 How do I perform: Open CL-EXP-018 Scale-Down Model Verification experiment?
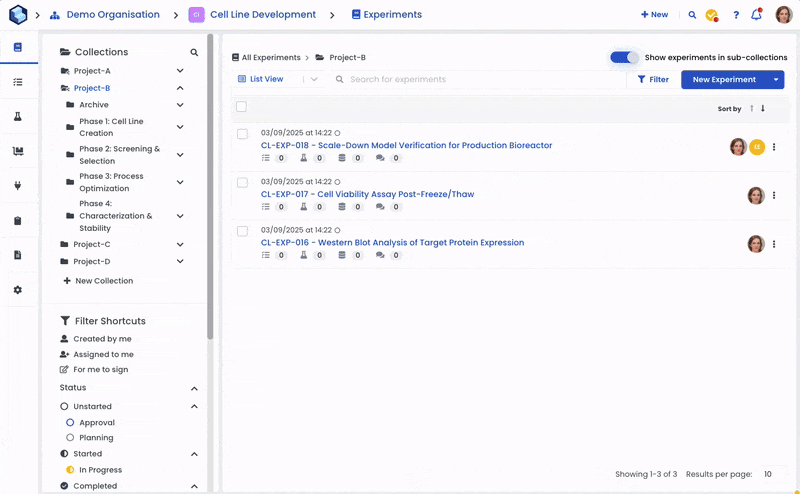[x=406, y=145]
